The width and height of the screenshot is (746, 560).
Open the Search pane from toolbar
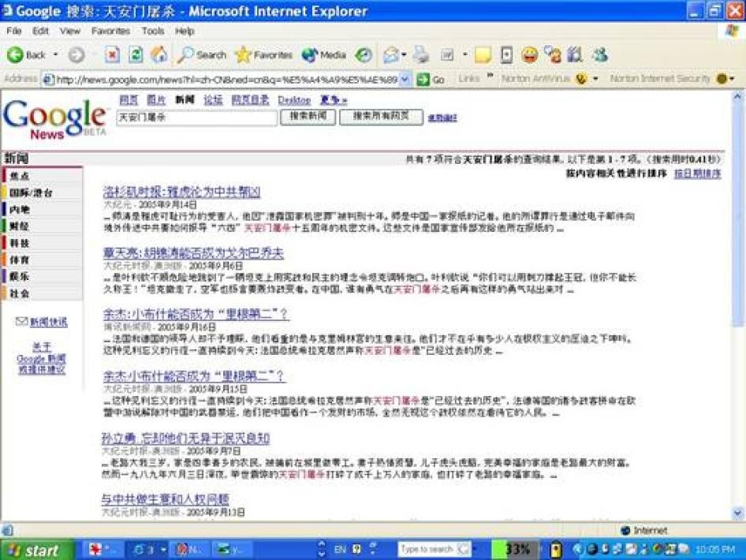click(x=202, y=55)
